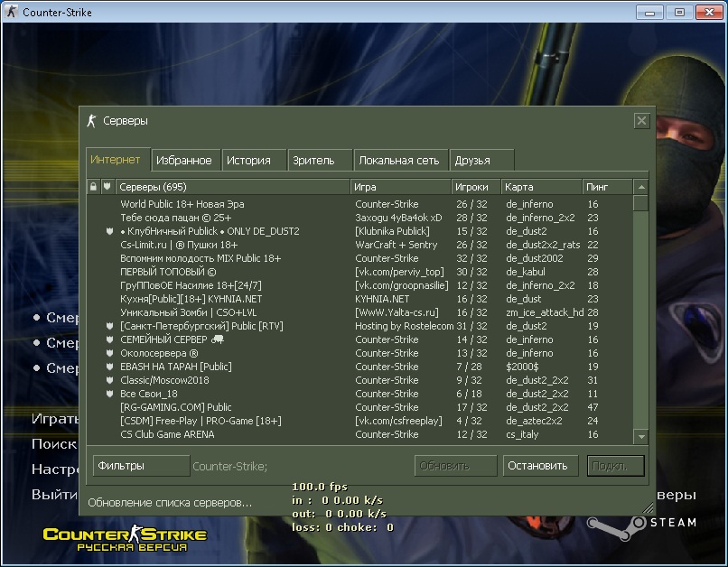Viewport: 728px width, 567px height.
Task: Select Вспомним молодость MIX Public 18+ server
Action: point(359,258)
